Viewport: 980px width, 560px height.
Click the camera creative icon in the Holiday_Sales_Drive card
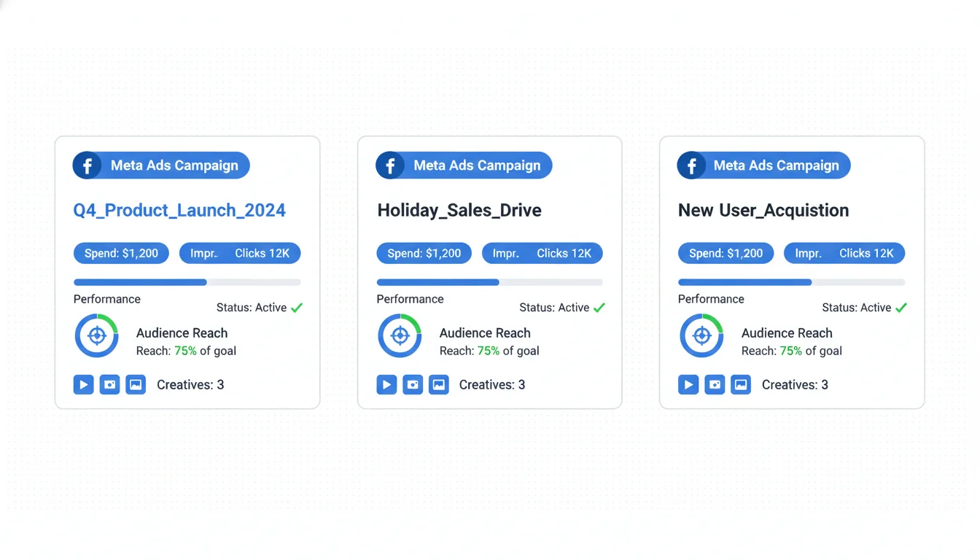point(413,384)
